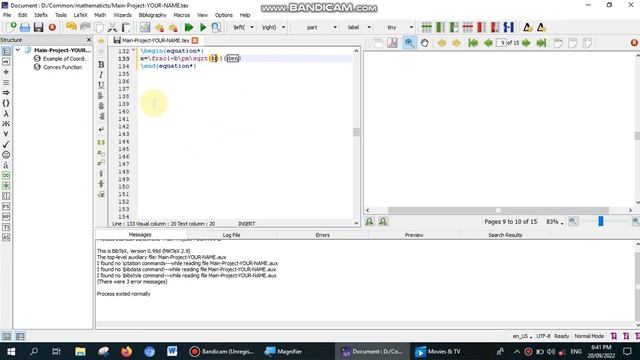This screenshot has width=640, height=360.
Task: Toggle the bookmarks panel icon in sidebar
Action: pyautogui.click(x=6, y=62)
